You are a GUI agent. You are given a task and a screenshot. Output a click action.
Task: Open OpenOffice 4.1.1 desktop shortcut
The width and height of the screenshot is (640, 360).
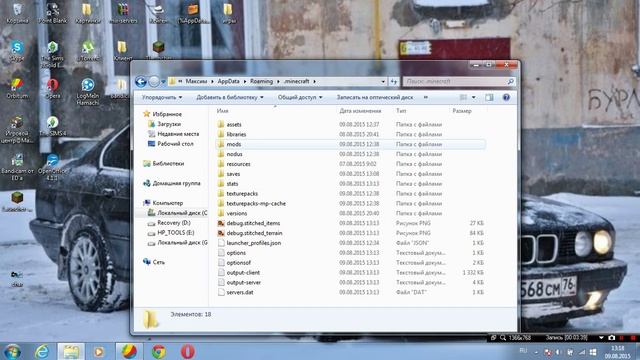pos(52,167)
